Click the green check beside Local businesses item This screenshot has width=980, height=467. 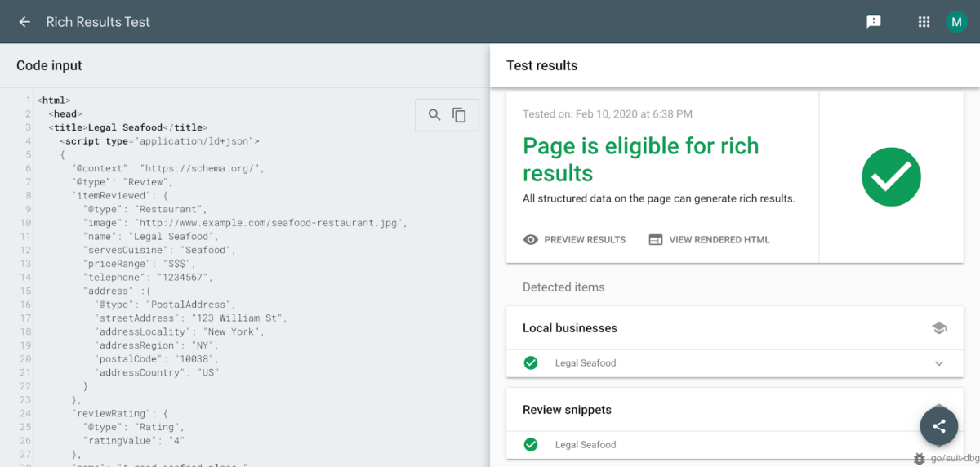[x=531, y=362]
